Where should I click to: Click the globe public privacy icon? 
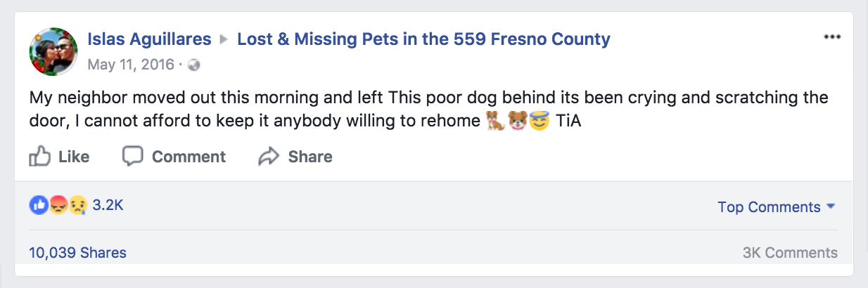pos(194,65)
